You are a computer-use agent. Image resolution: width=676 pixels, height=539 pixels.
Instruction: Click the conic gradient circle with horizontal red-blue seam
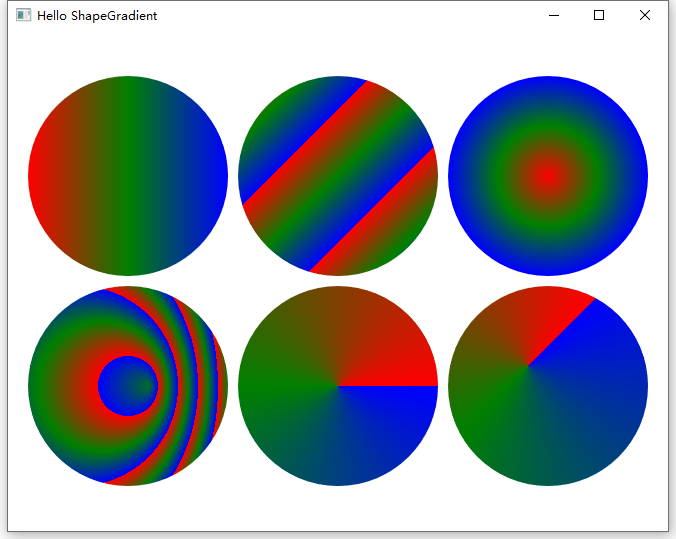pos(338,386)
